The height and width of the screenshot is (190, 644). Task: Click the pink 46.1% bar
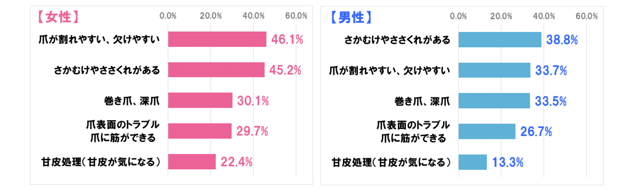point(217,39)
